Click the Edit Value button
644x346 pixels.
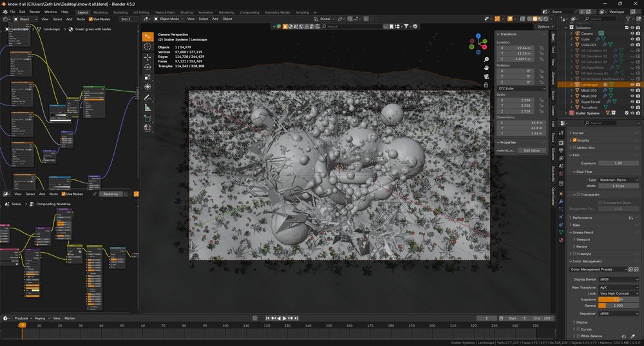click(531, 150)
